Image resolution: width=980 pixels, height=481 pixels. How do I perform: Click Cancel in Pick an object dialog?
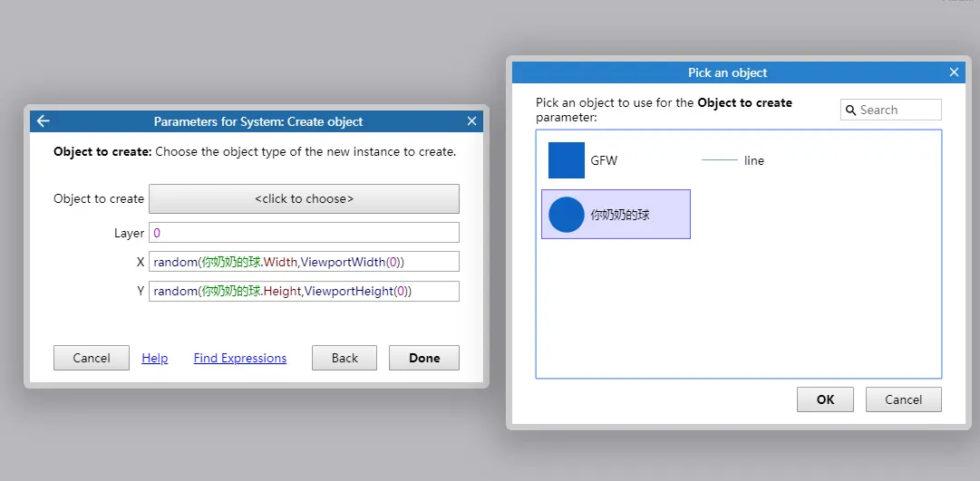(x=903, y=399)
